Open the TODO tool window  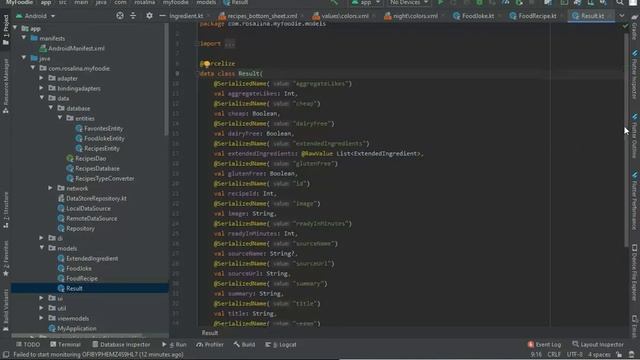pos(28,344)
